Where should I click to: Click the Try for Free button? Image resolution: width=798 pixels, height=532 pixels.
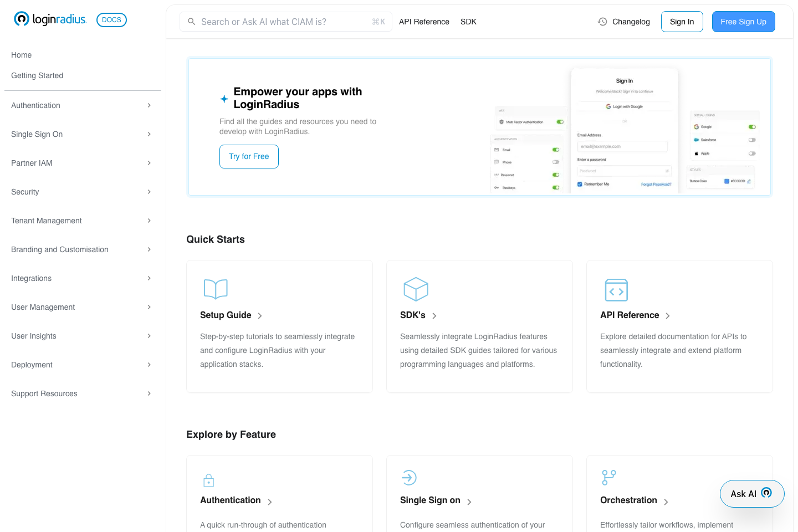pos(249,156)
